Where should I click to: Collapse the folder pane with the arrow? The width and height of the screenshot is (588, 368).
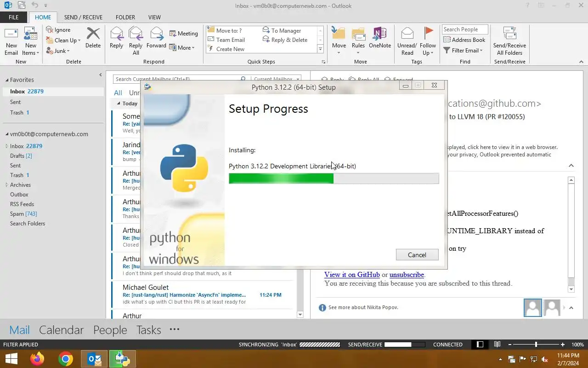tap(101, 75)
